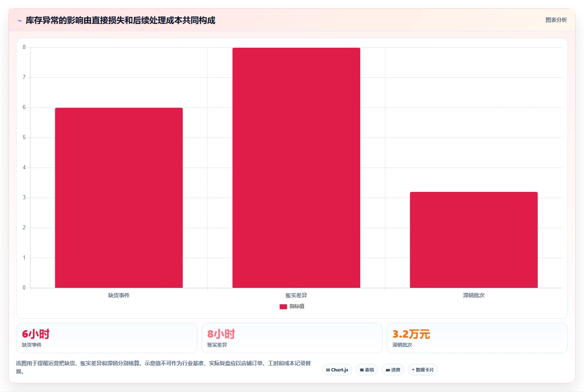This screenshot has width=584, height=392.
Task: Click the chart title 库存异常的影响 heading
Action: coord(120,21)
